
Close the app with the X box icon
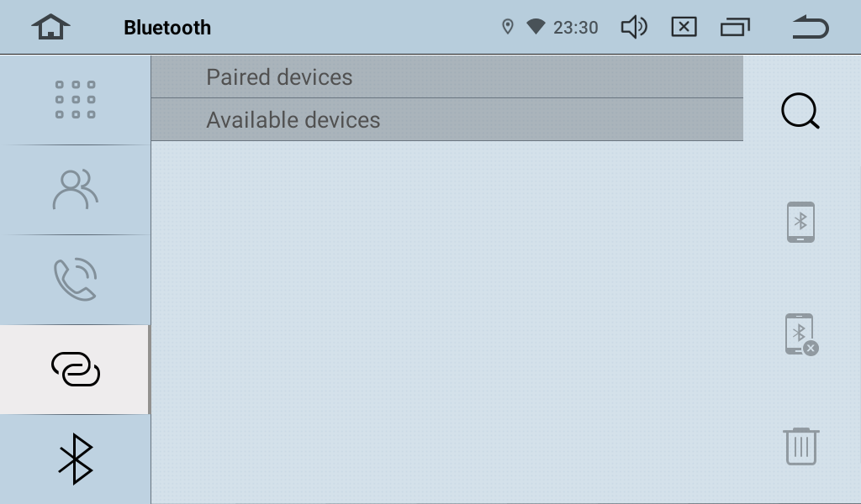click(684, 28)
